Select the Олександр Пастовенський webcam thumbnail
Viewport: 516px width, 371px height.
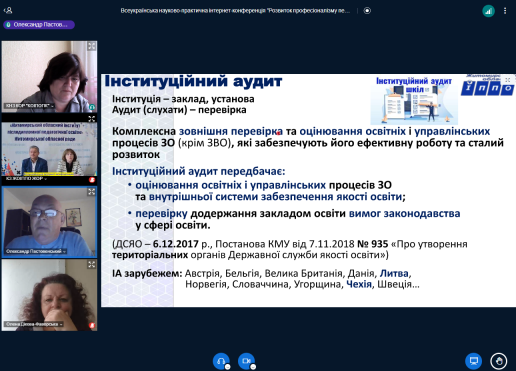(x=49, y=222)
